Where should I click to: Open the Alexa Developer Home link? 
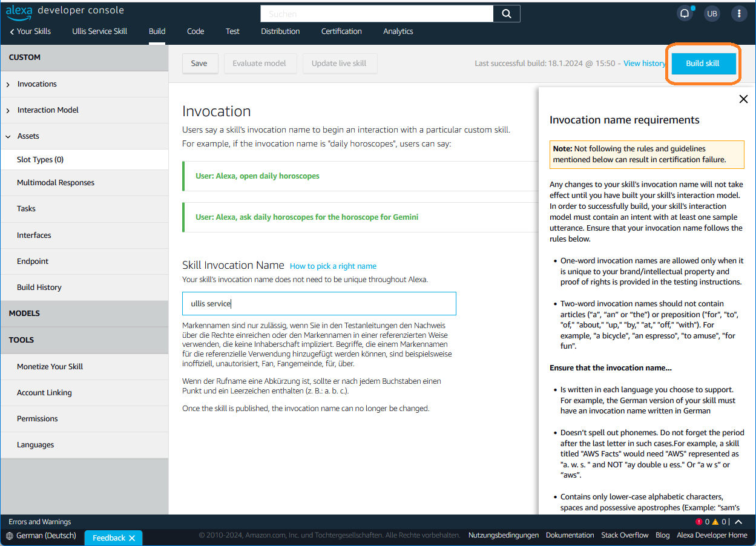pos(712,535)
